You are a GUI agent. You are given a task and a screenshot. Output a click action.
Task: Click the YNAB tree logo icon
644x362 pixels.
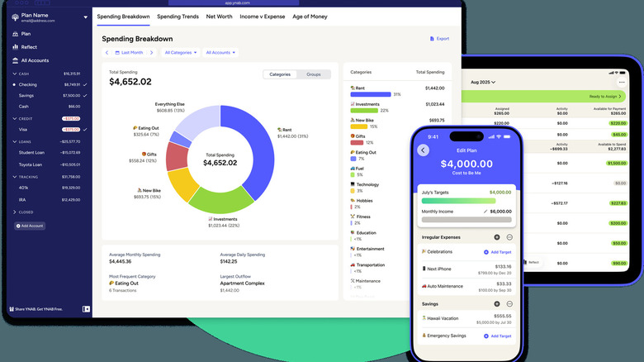pos(15,17)
